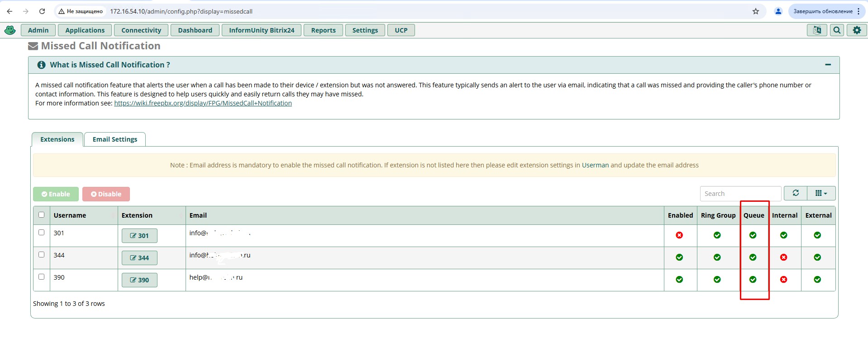Click the FreePBX frog logo icon
This screenshot has width=868, height=338.
tap(10, 30)
